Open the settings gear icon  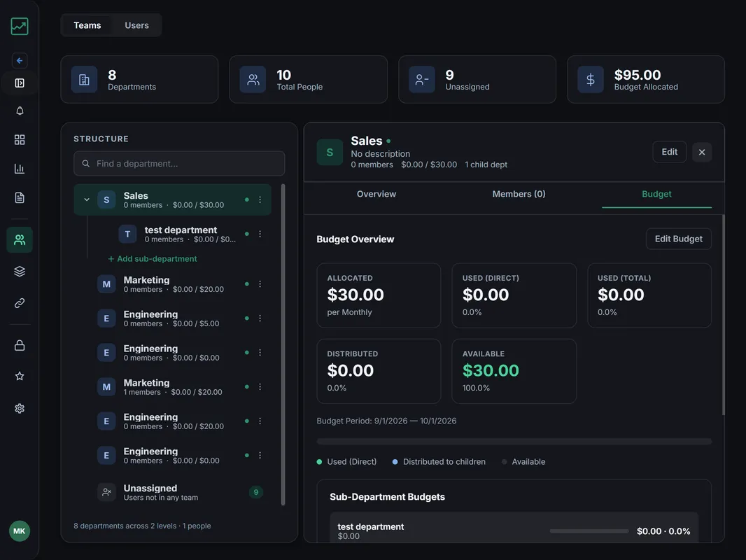[x=20, y=408]
